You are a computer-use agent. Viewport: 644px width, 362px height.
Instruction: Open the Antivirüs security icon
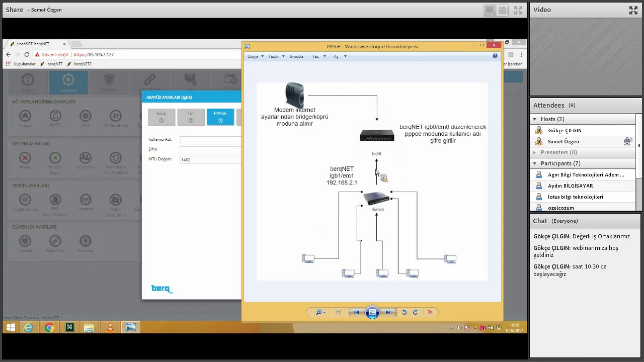coord(86,242)
